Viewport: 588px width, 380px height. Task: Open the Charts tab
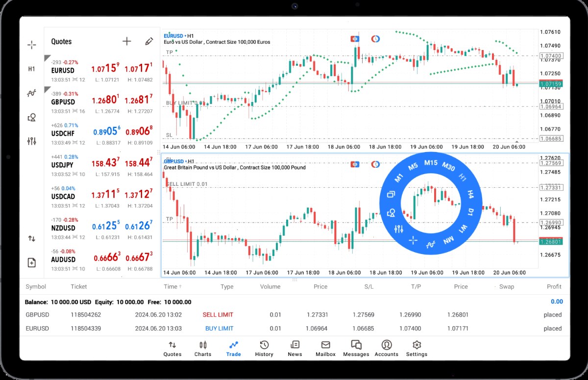coord(203,349)
